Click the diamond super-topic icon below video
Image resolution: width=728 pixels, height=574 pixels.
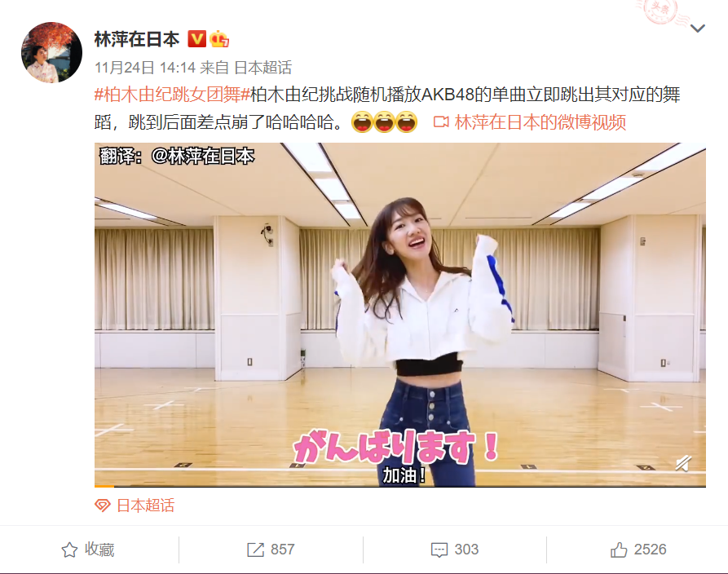pos(103,506)
